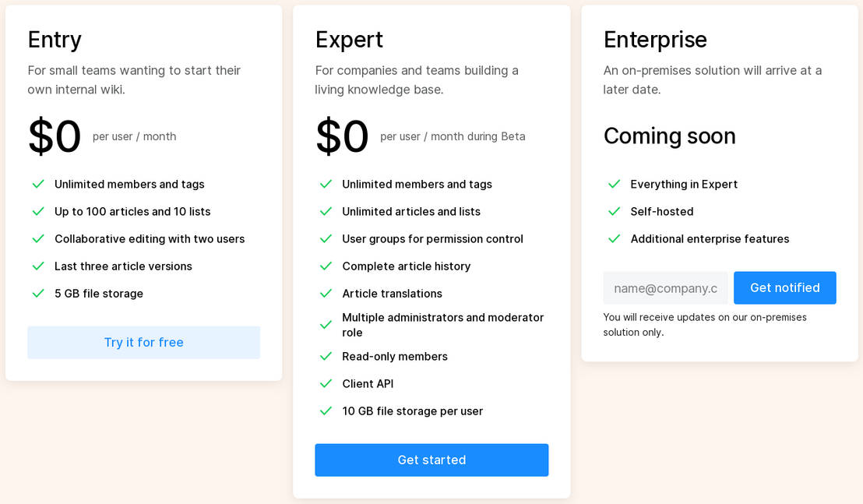Select the Enterprise plan heading
This screenshot has width=863, height=504.
[655, 40]
